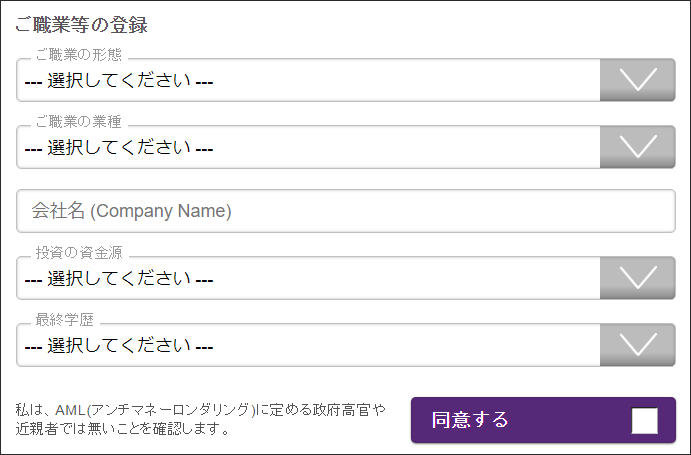The width and height of the screenshot is (691, 455).
Task: Click the AML link in the confirmation text
Action: pos(70,410)
